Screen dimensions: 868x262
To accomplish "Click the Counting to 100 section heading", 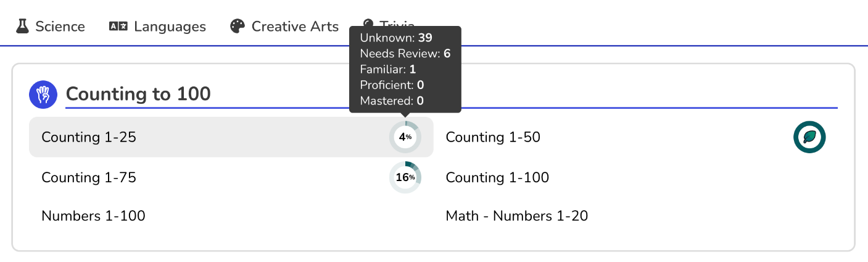I will click(138, 95).
